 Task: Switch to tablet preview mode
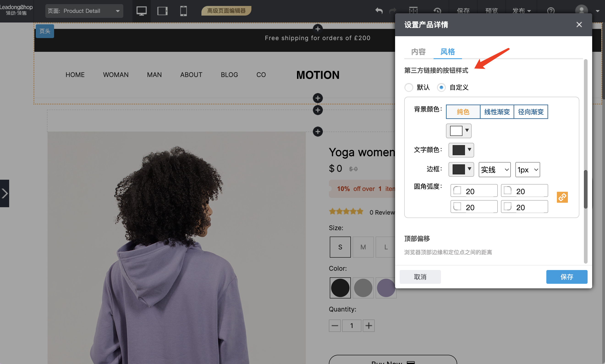(x=162, y=11)
